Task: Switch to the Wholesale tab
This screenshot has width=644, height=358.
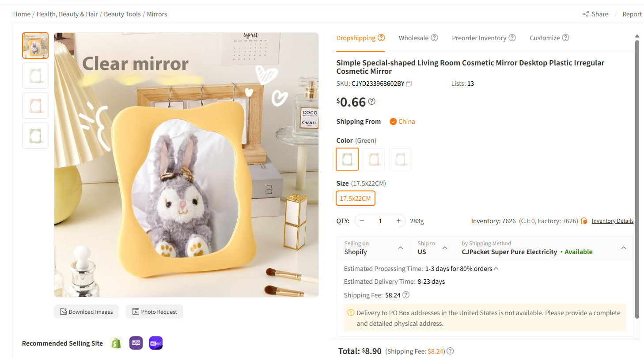Action: (x=414, y=38)
